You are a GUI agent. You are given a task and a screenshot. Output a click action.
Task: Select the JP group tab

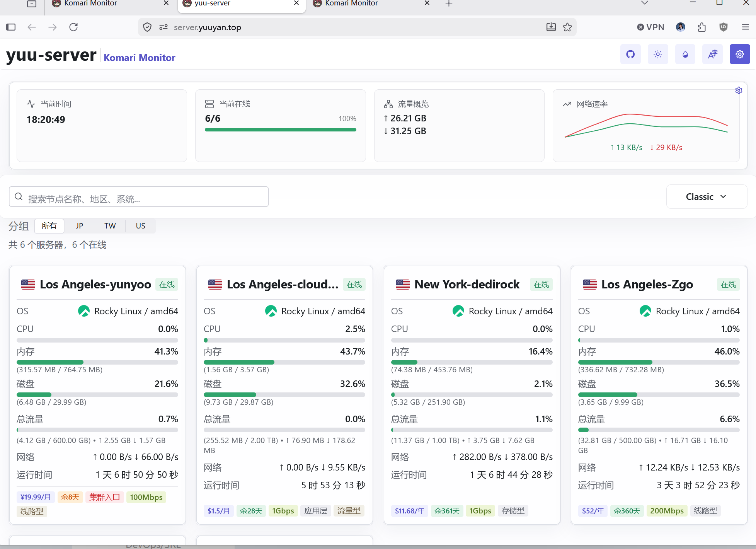[80, 226]
